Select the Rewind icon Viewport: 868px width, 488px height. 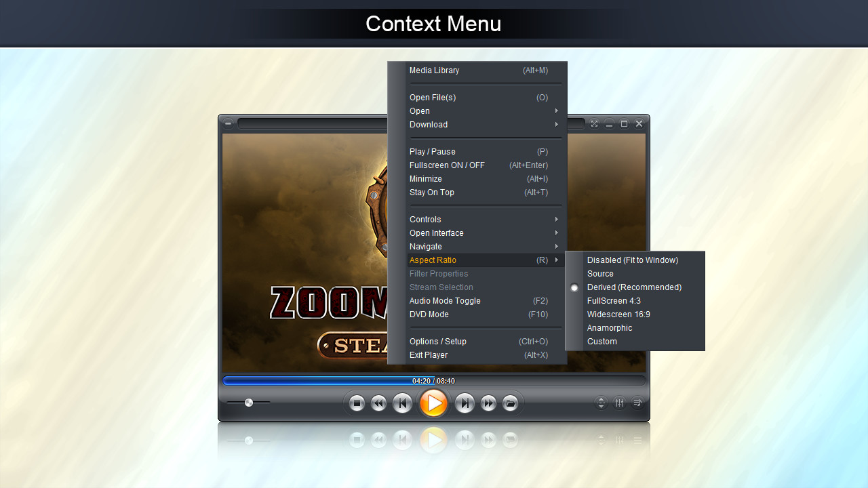[378, 403]
